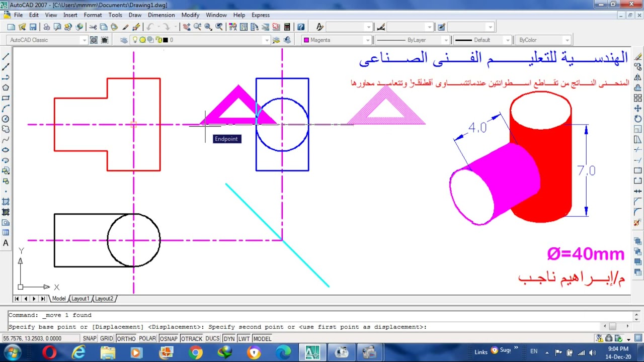This screenshot has height=362, width=644.
Task: Open the Draw menu
Action: coord(135,15)
